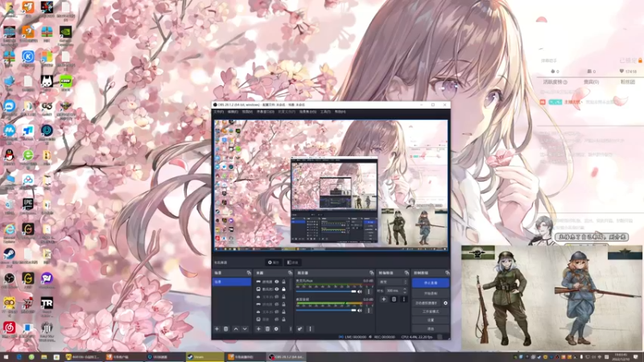The image size is (644, 362).
Task: Switch to Steam taskbar window
Action: tap(204, 357)
